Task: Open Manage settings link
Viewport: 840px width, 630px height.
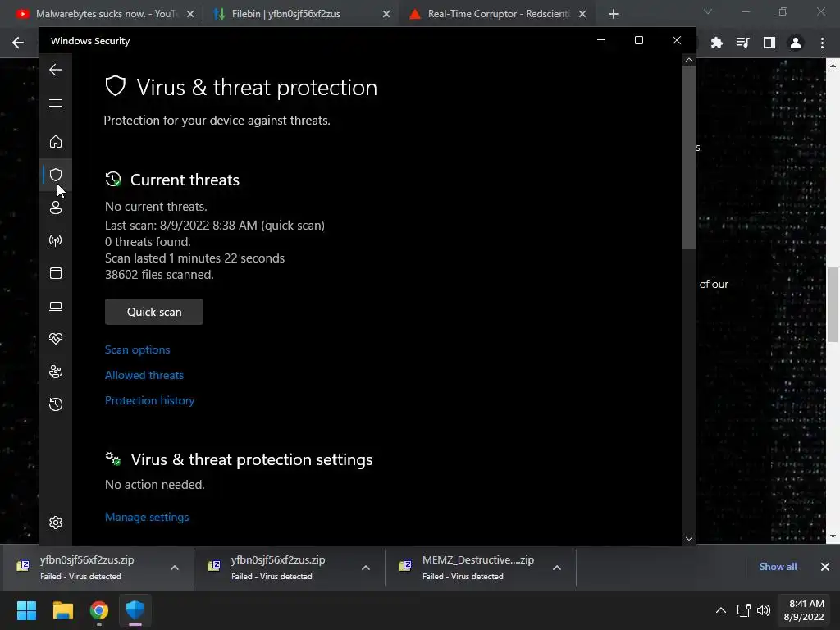Action: click(x=147, y=517)
